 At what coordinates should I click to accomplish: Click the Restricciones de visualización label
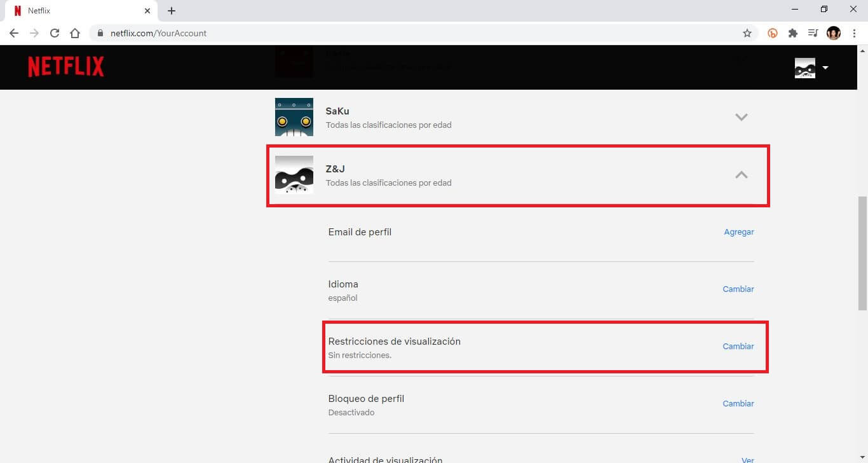395,342
